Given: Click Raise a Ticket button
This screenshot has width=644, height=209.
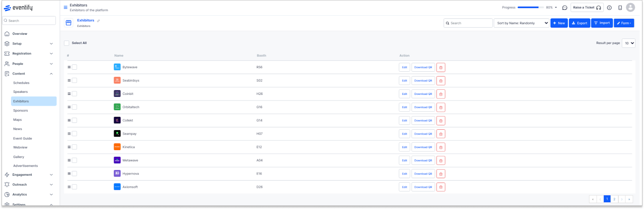Looking at the screenshot, I should tap(587, 8).
